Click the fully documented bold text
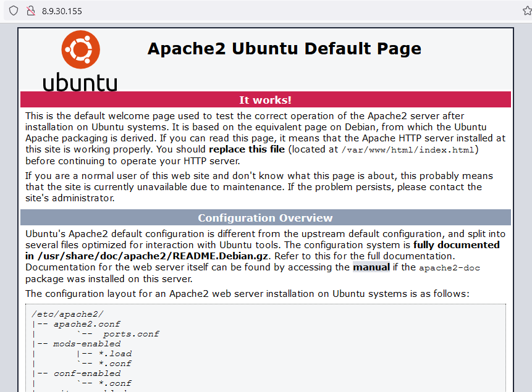 click(457, 245)
